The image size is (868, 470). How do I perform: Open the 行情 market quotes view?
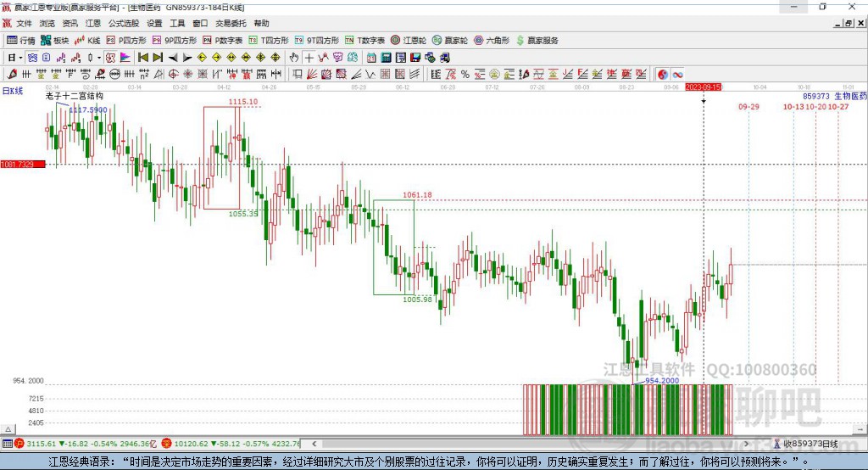tap(20, 41)
